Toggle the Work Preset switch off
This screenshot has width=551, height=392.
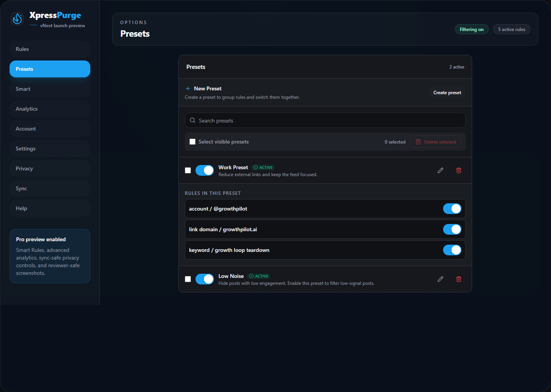click(205, 170)
